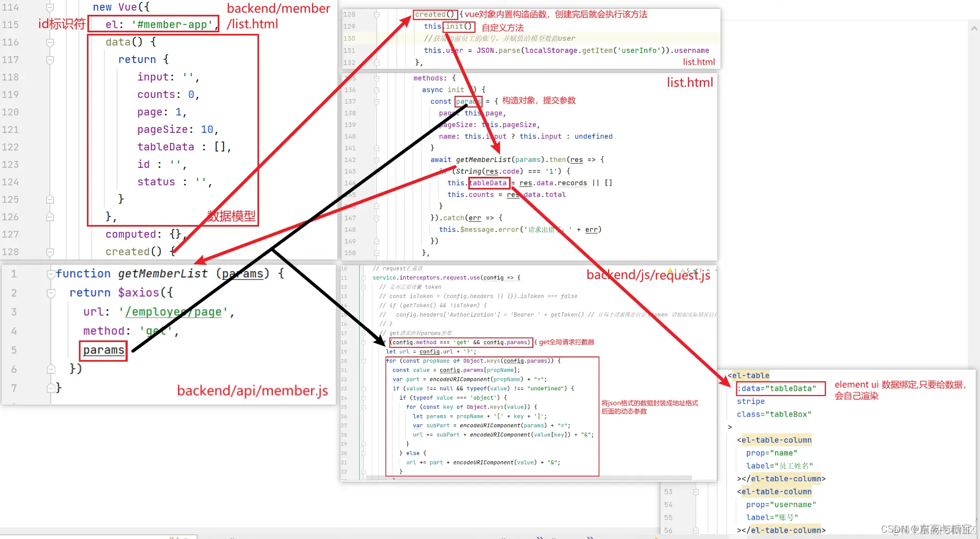The height and width of the screenshot is (539, 980).
Task: Fold the 'if (typeof value' block on line 24
Action: (364, 398)
